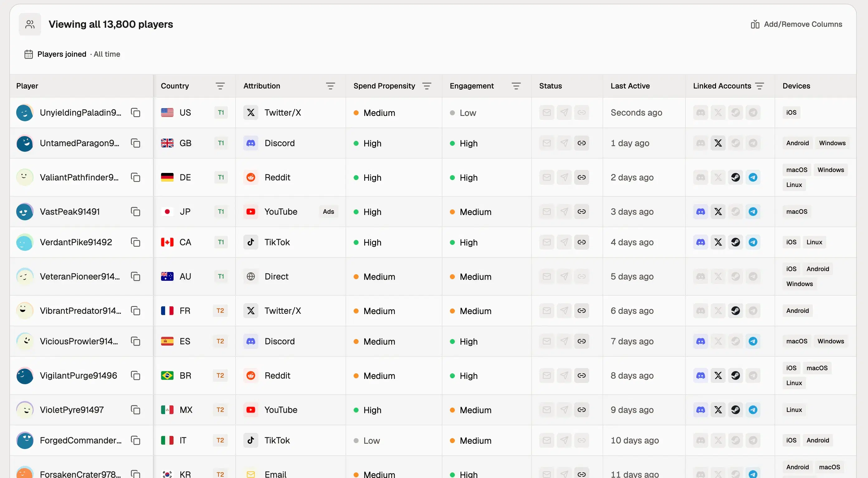Viewport: 868px width, 478px height.
Task: Click X linked account in UntamedParagon row
Action: click(718, 143)
